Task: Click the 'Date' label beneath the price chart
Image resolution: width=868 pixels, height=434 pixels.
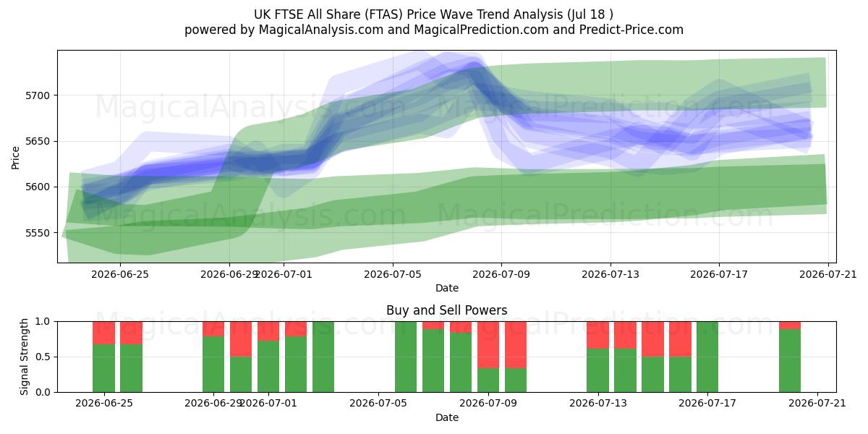Action: [x=447, y=288]
